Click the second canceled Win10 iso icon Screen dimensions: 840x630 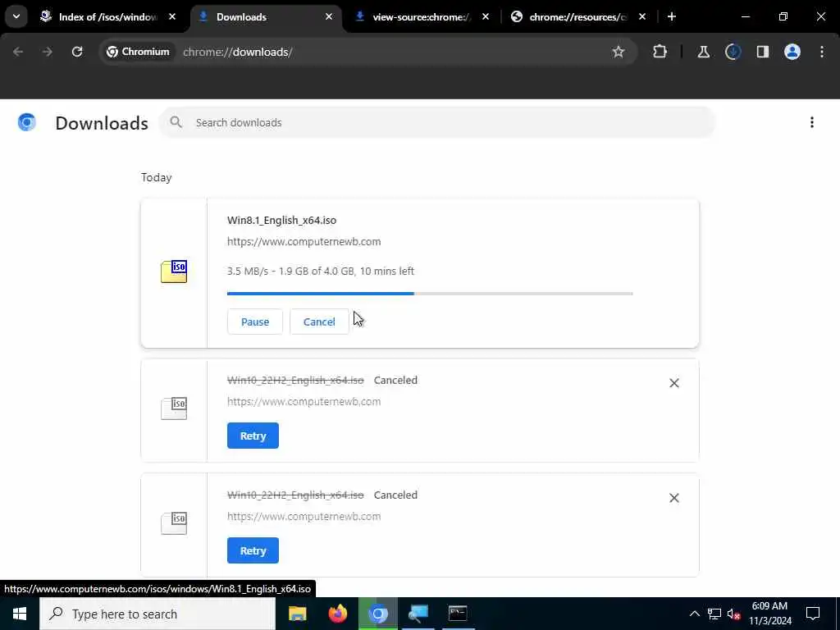tap(174, 523)
